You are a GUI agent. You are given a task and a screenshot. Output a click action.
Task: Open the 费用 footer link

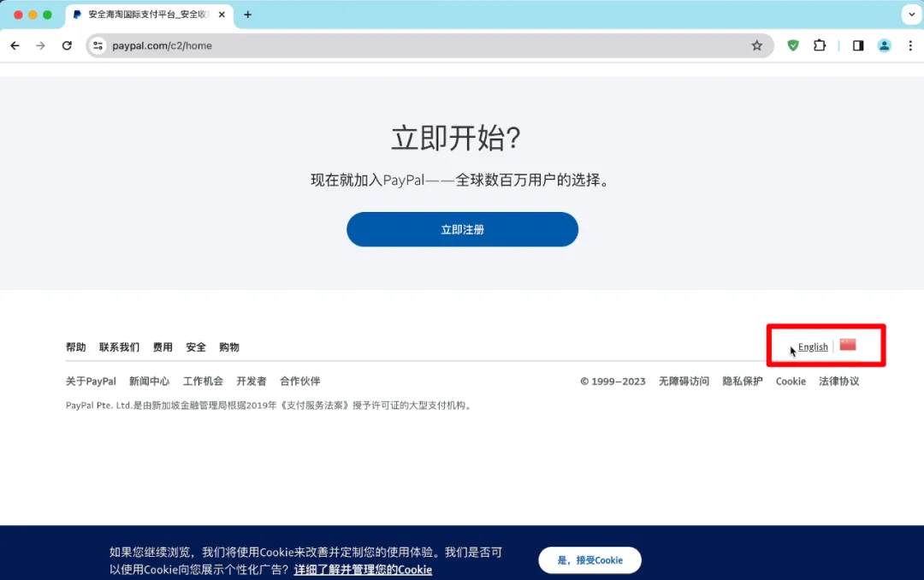click(163, 347)
